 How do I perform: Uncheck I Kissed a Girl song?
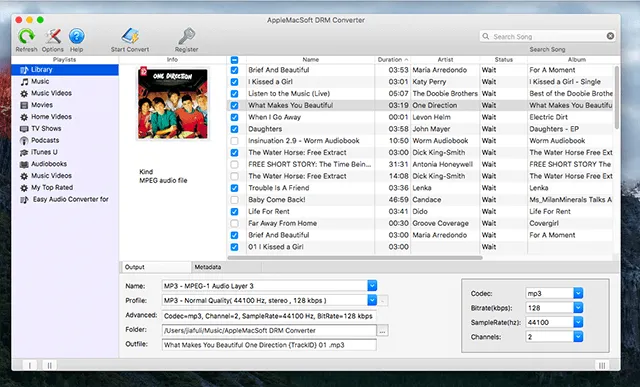(234, 82)
